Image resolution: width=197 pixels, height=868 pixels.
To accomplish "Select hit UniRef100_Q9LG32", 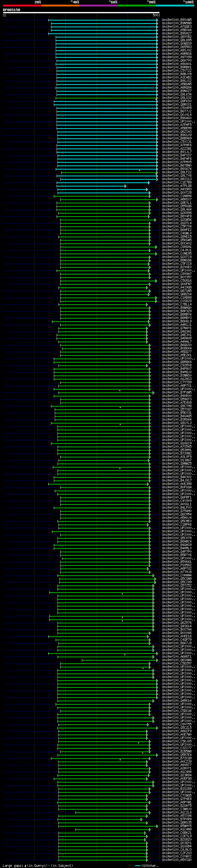I will pyautogui.click(x=177, y=98).
